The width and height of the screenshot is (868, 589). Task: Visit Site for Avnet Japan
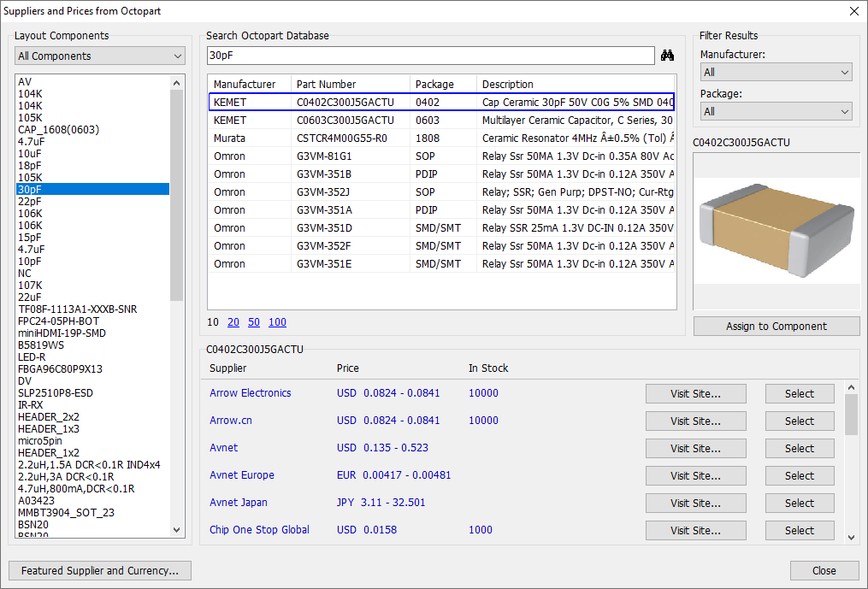coord(696,504)
